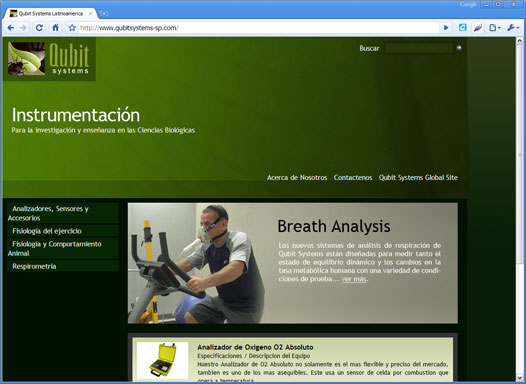The height and width of the screenshot is (384, 526).
Task: Open the wrench settings menu
Action: point(513,28)
